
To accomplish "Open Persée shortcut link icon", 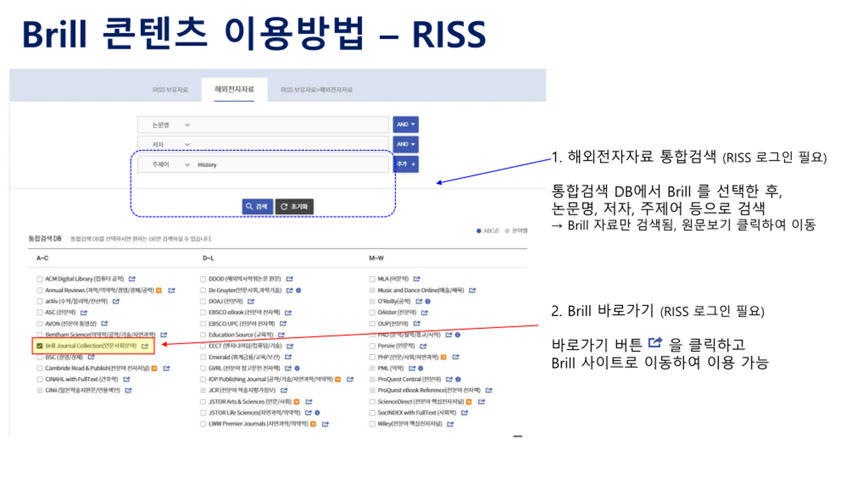I will pyautogui.click(x=423, y=346).
